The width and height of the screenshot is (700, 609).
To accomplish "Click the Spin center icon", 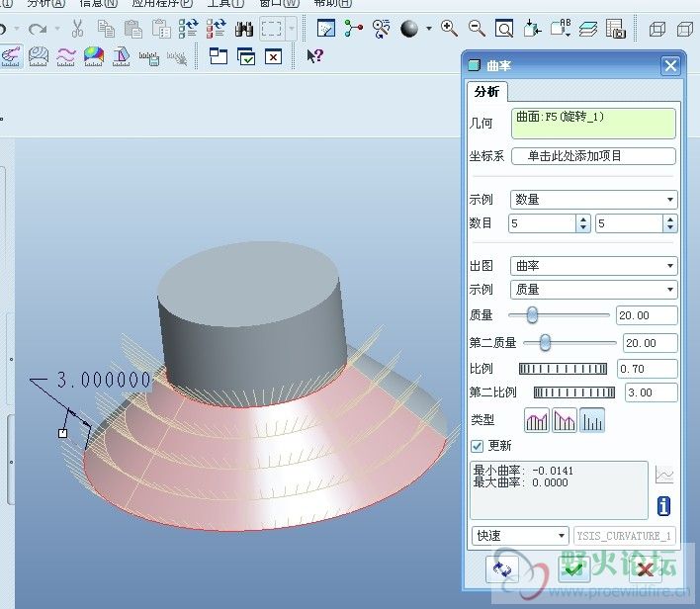I will (353, 28).
